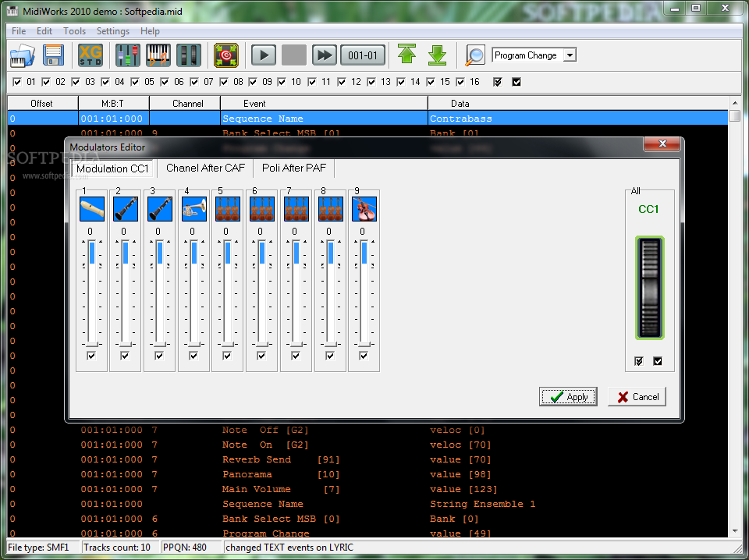The height and width of the screenshot is (560, 749).
Task: Open the mixer faders toolbar icon
Action: point(127,55)
